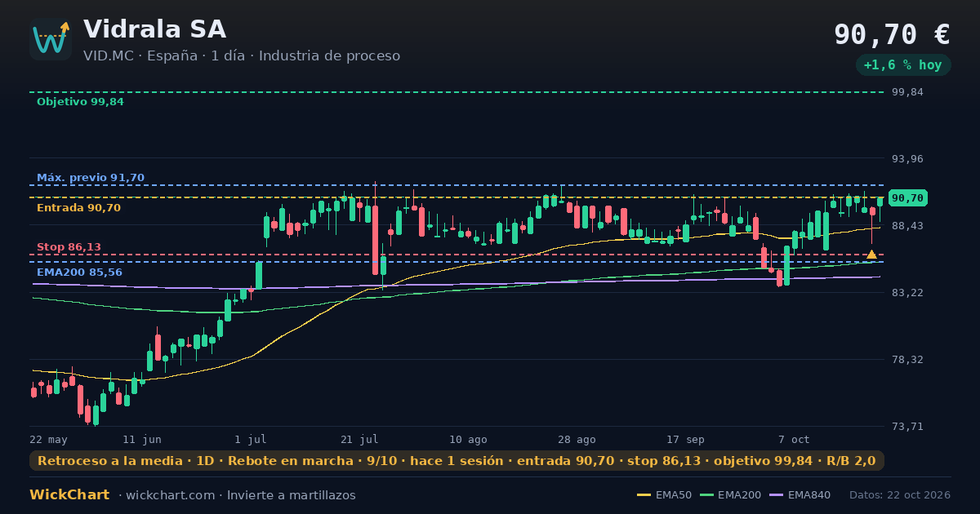Select the EMA840 legend entry
980x514 pixels.
tap(800, 495)
